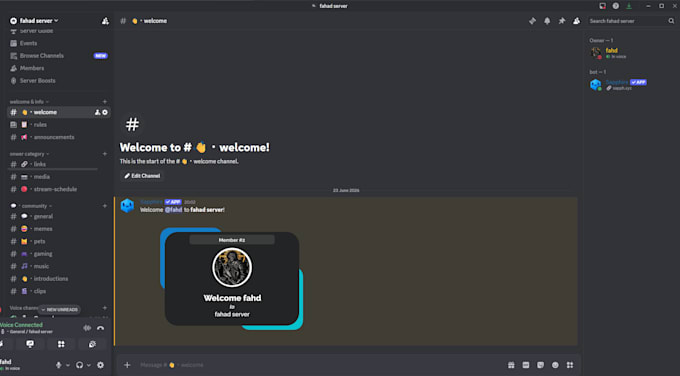Add channel to welcome & info category

(x=105, y=102)
